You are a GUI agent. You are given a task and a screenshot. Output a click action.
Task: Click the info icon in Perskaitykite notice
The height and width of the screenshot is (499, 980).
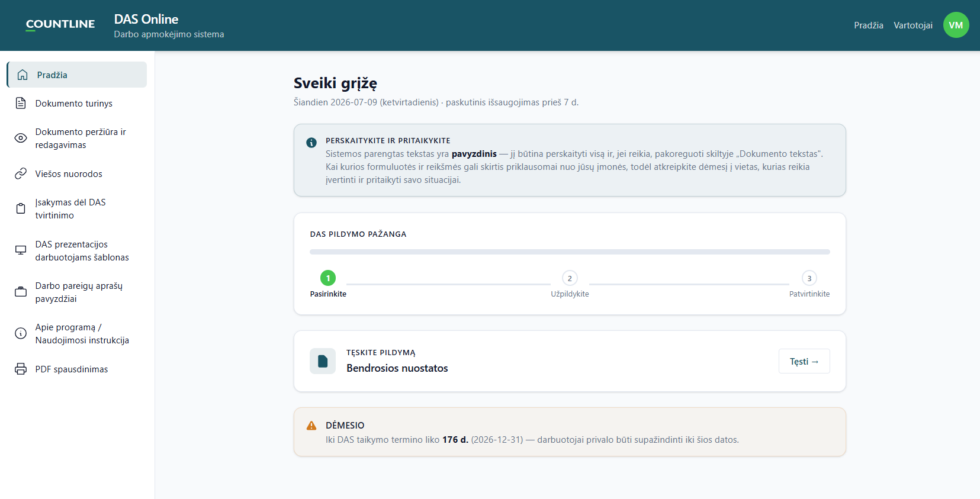[311, 143]
